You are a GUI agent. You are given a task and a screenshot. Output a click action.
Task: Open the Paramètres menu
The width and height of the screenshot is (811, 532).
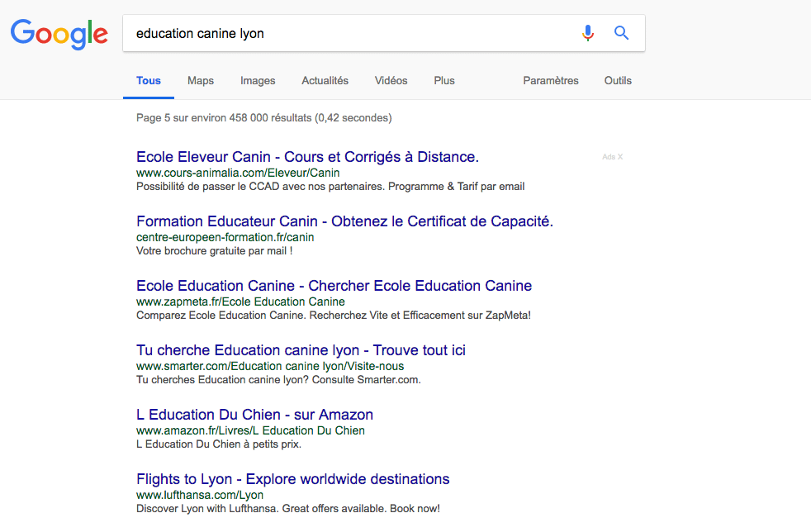(551, 81)
